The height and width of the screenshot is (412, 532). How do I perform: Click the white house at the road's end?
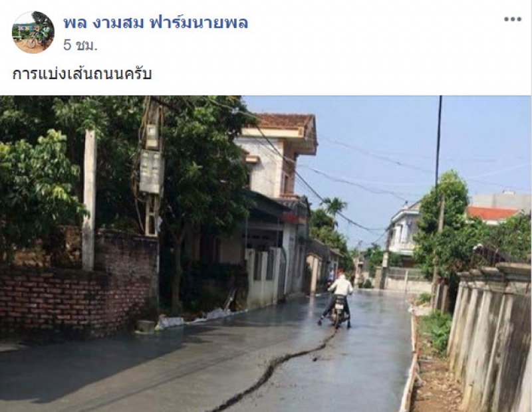coord(404,231)
